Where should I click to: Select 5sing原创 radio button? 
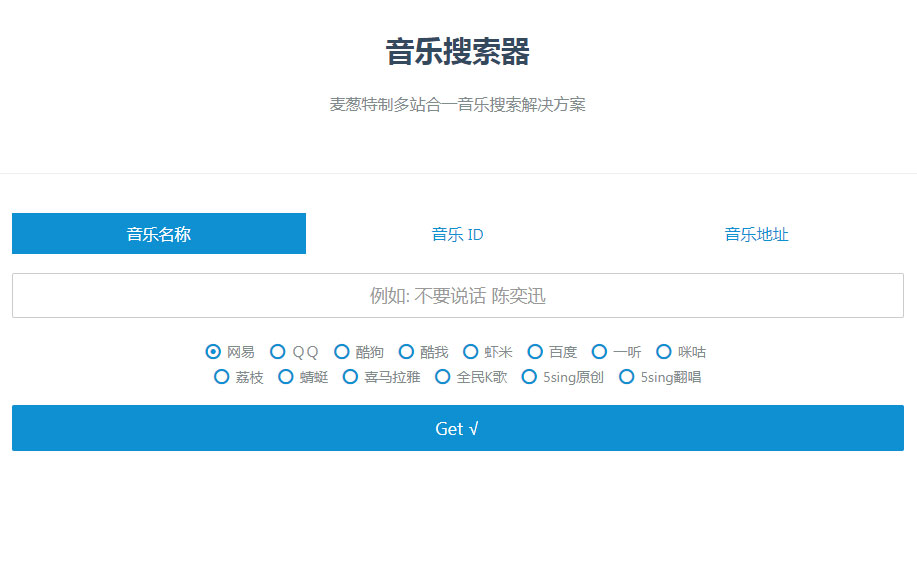(x=530, y=377)
